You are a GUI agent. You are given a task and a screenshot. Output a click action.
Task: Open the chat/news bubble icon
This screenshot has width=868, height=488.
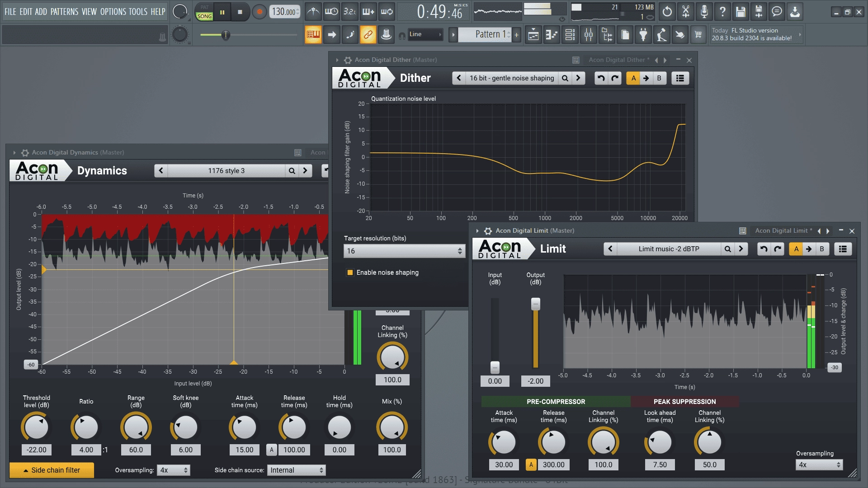point(777,12)
